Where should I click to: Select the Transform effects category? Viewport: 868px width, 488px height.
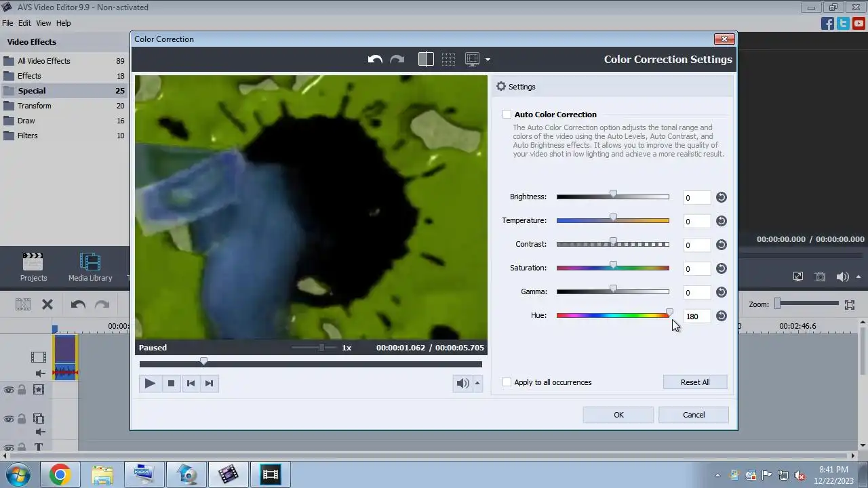[64, 106]
